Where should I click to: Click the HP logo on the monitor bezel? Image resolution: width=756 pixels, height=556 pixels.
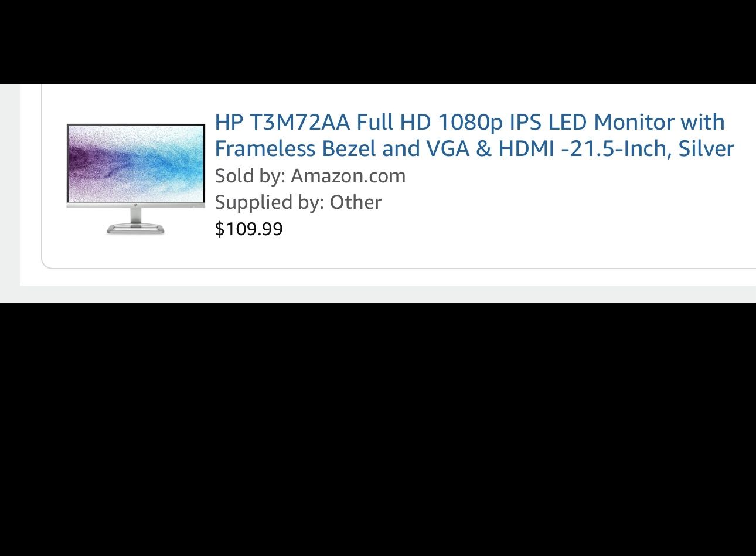coord(135,205)
